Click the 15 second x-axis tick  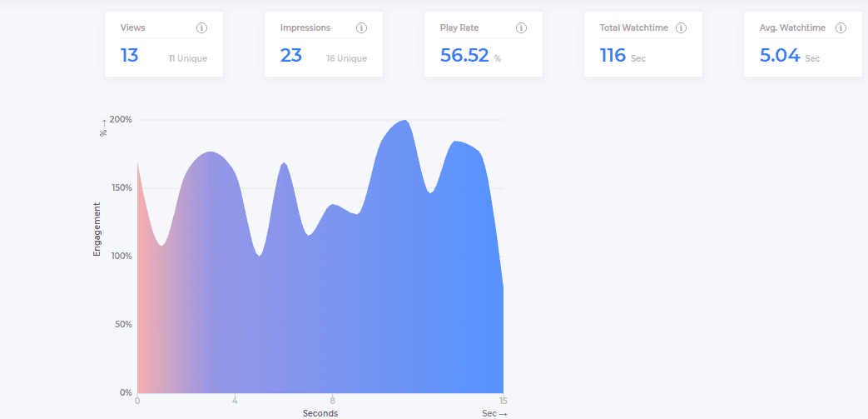[503, 400]
